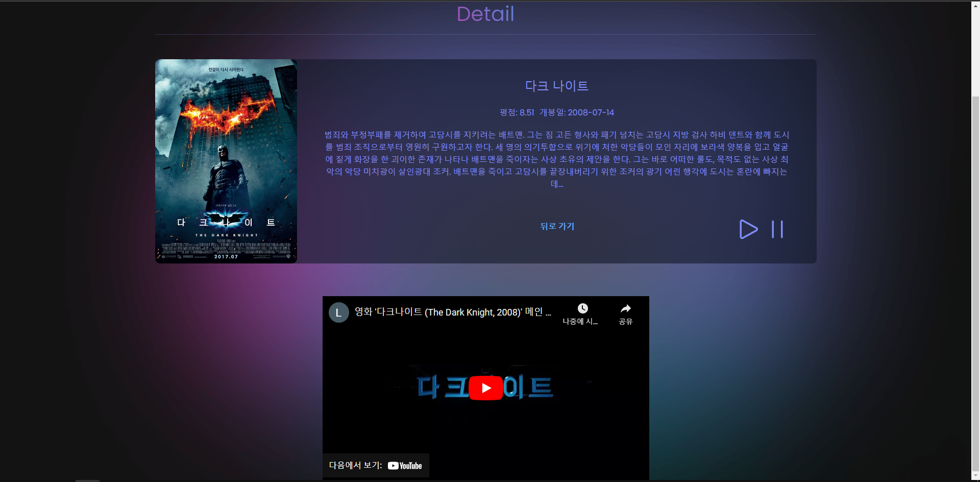
Task: Click the 나중에 시청 clock icon
Action: click(x=582, y=308)
